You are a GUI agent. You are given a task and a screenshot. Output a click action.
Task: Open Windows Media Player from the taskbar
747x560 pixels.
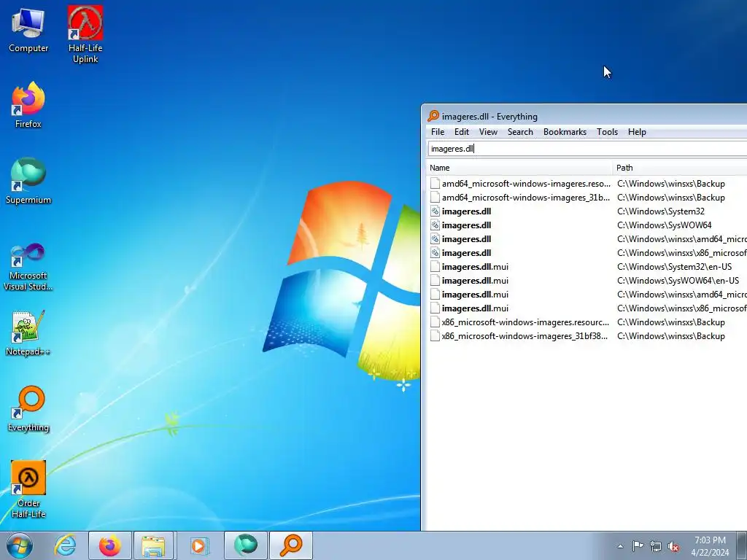point(199,545)
